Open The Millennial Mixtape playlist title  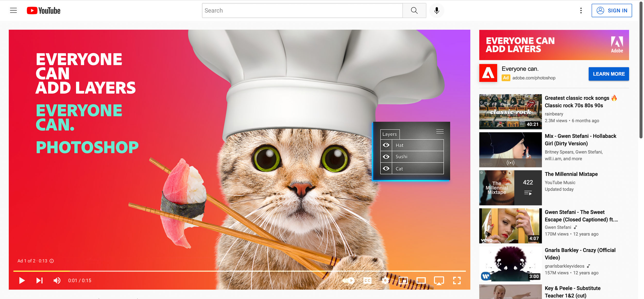(x=571, y=174)
